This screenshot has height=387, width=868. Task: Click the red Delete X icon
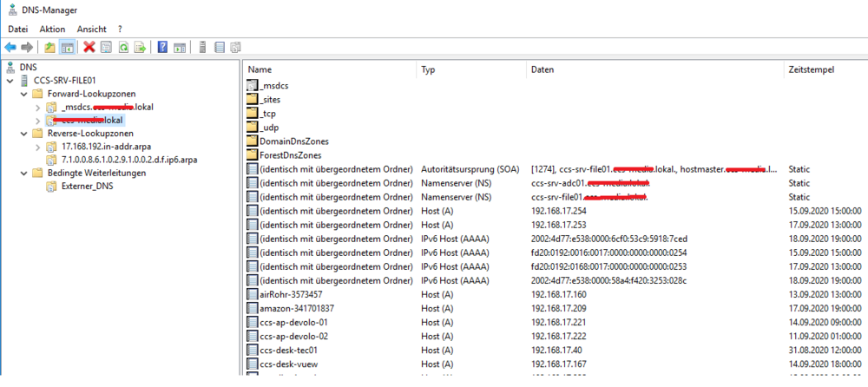tap(89, 47)
